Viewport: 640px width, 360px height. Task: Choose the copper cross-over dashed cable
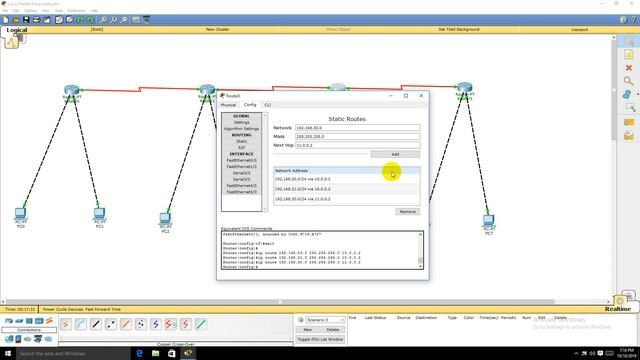[111, 324]
